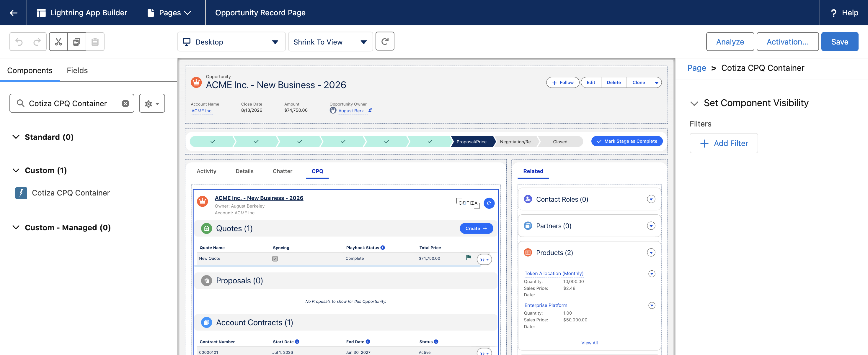Image resolution: width=868 pixels, height=355 pixels.
Task: Go back with the left arrow icon
Action: 14,13
